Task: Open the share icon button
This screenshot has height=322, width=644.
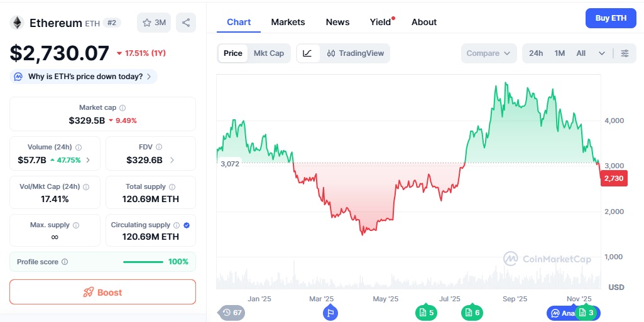Action: click(186, 23)
